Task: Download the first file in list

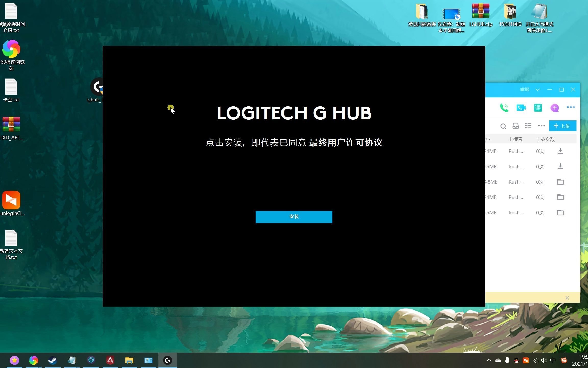Action: coord(560,151)
